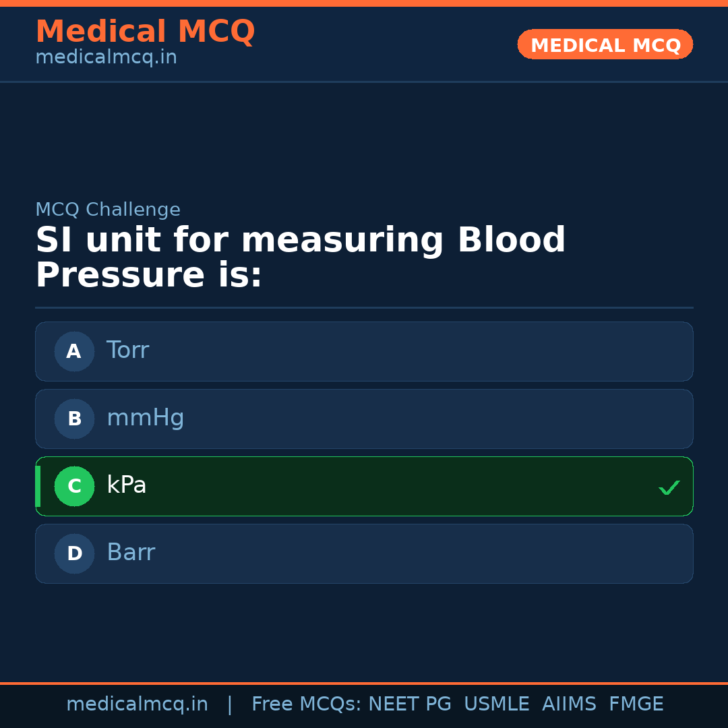Click the orange MEDICAL MCQ badge
Viewport: 728px width, 728px height.
[605, 45]
